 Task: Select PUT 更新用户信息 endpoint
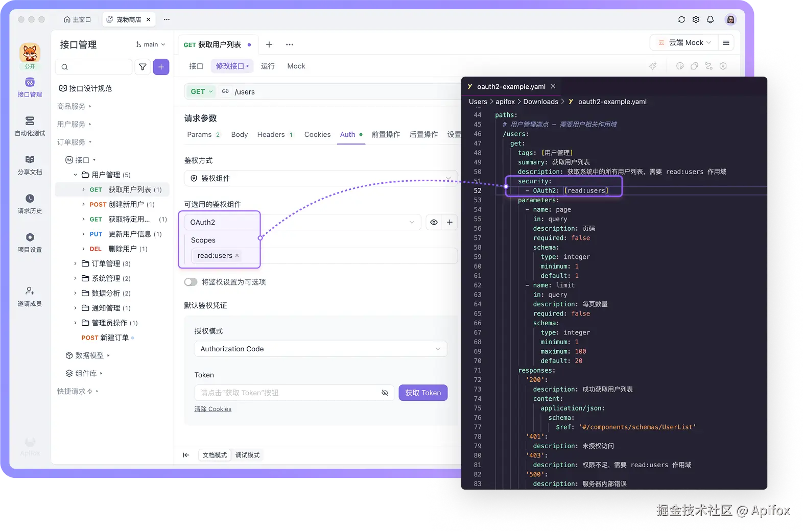(126, 234)
